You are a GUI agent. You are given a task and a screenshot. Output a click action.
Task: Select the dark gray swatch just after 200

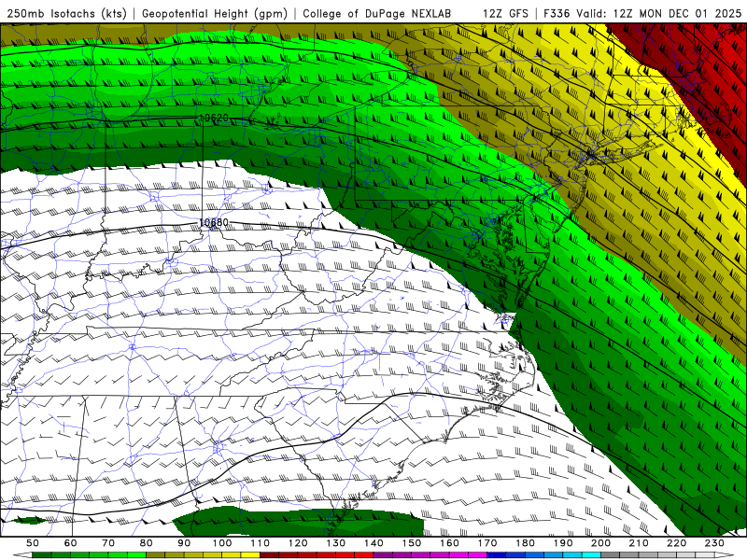pyautogui.click(x=611, y=555)
